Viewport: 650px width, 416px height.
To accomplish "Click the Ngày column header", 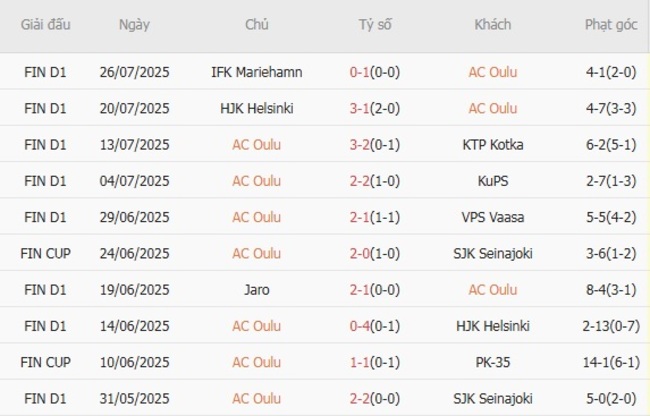I will point(135,25).
